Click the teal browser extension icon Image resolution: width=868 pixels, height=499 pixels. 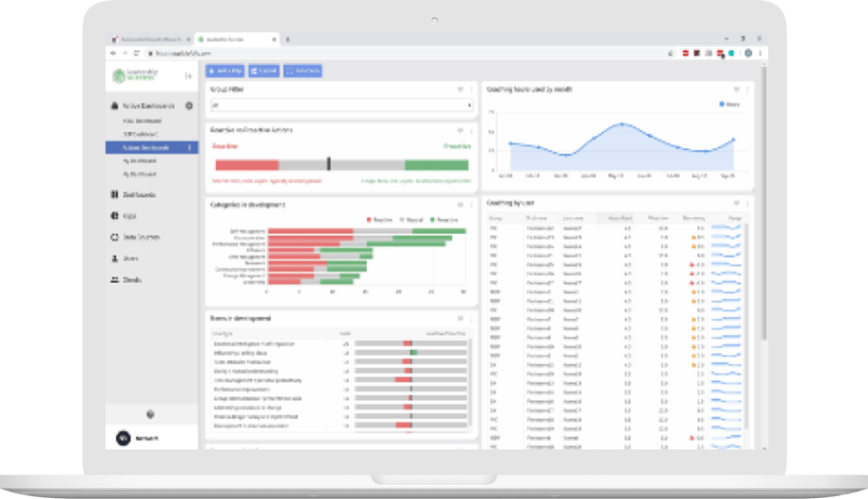click(x=731, y=53)
